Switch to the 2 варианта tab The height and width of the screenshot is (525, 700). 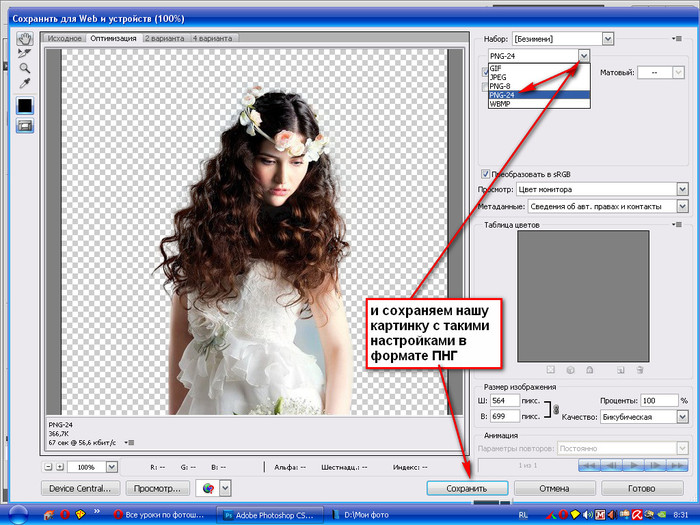coord(165,38)
